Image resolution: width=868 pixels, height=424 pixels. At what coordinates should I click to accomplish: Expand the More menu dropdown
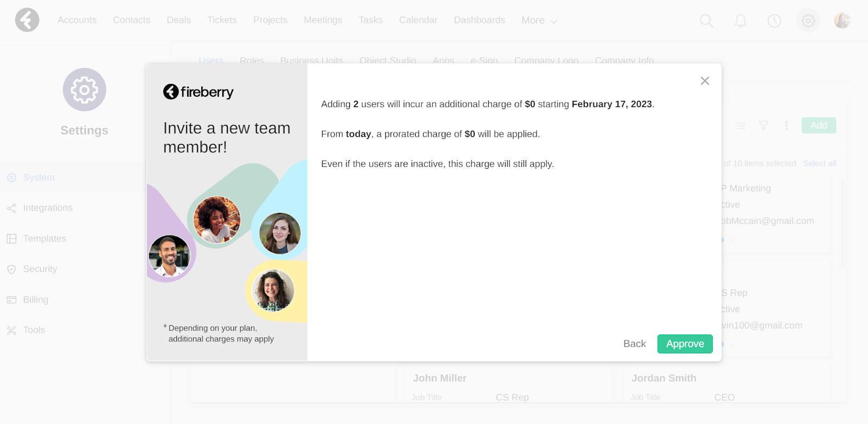(x=539, y=21)
